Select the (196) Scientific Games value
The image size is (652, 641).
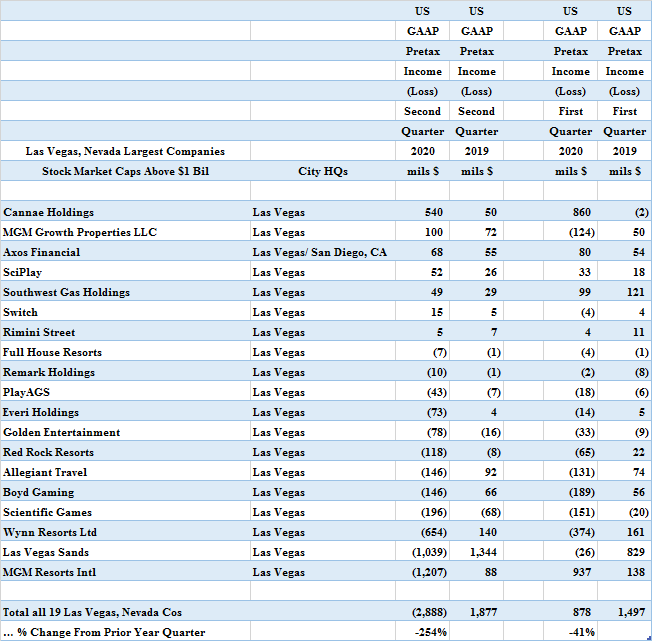point(434,512)
